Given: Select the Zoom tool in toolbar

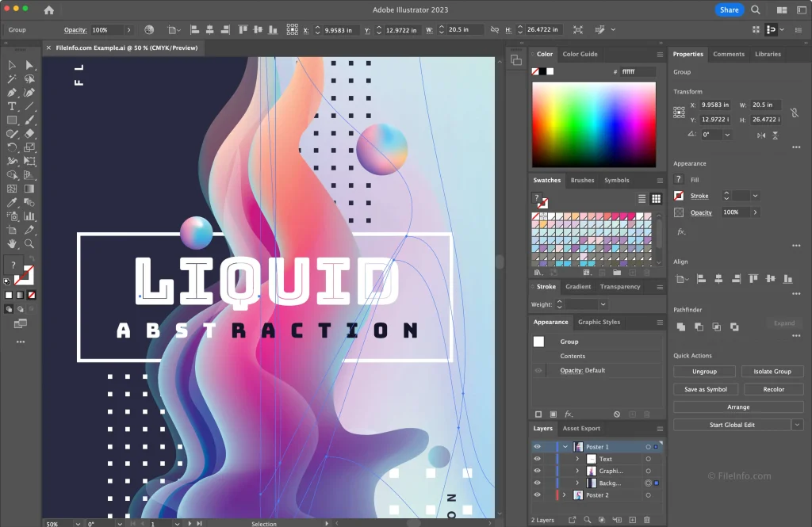Looking at the screenshot, I should 29,243.
